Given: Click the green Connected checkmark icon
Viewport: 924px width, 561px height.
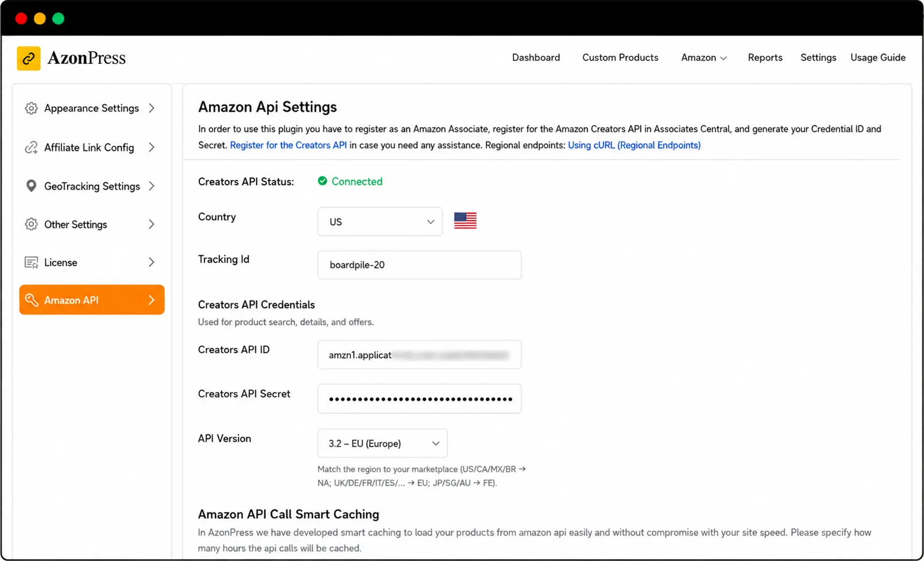Looking at the screenshot, I should pyautogui.click(x=323, y=181).
